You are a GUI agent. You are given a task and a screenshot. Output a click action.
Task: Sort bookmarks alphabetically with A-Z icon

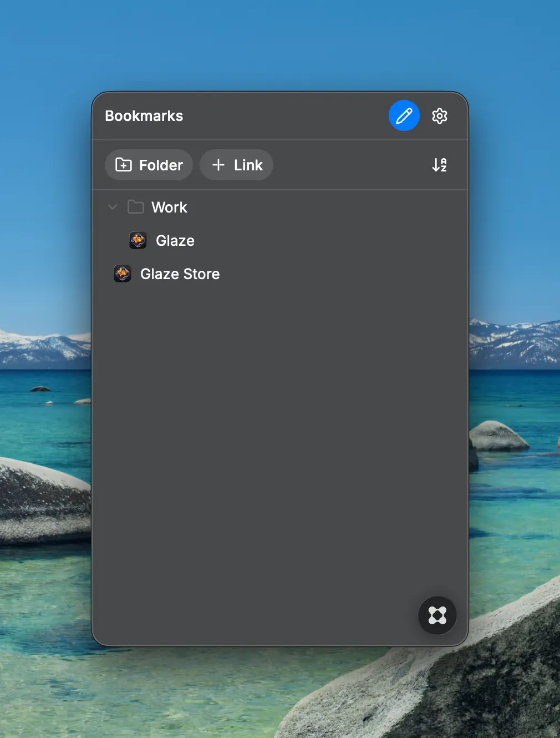440,165
